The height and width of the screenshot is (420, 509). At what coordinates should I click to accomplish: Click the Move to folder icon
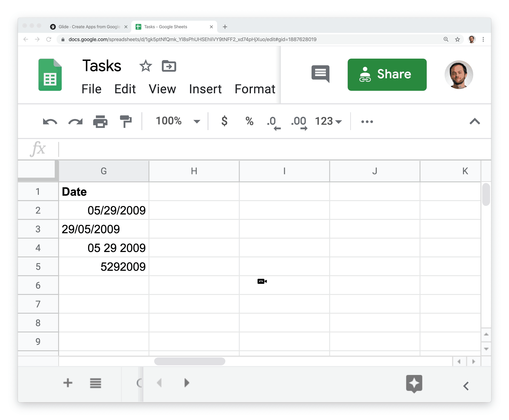pos(169,66)
